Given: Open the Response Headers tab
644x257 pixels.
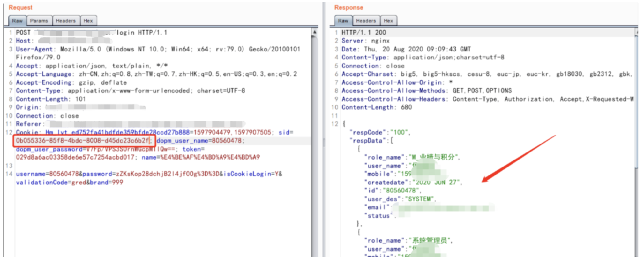Looking at the screenshot, I should (366, 21).
